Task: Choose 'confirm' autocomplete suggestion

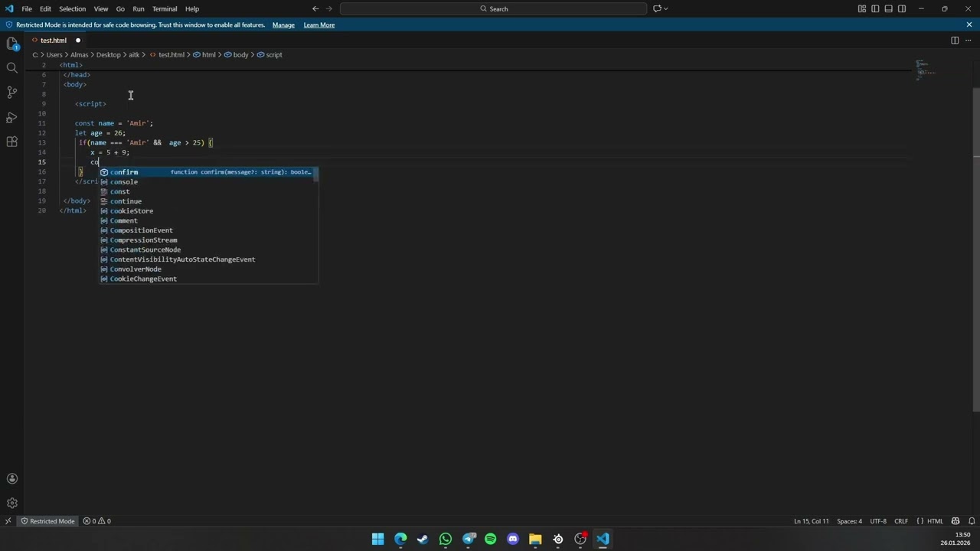Action: (x=208, y=172)
